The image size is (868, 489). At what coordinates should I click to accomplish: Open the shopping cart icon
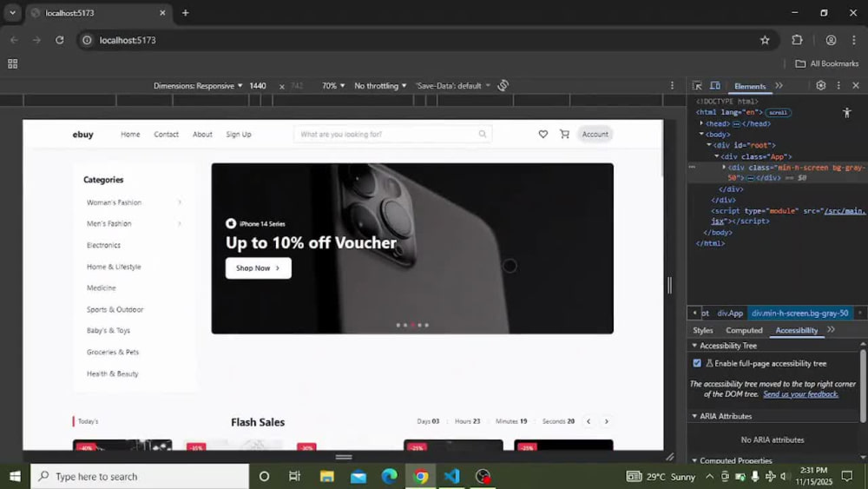[x=564, y=134]
